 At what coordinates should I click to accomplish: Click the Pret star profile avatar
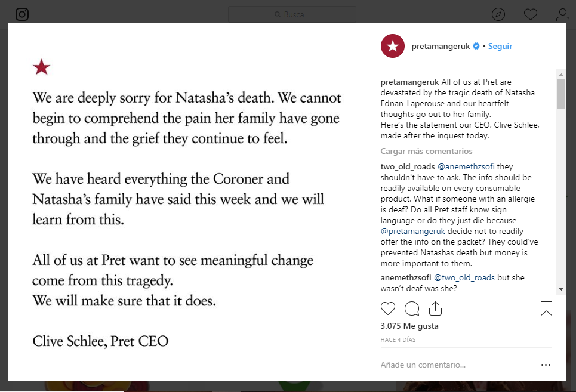393,46
